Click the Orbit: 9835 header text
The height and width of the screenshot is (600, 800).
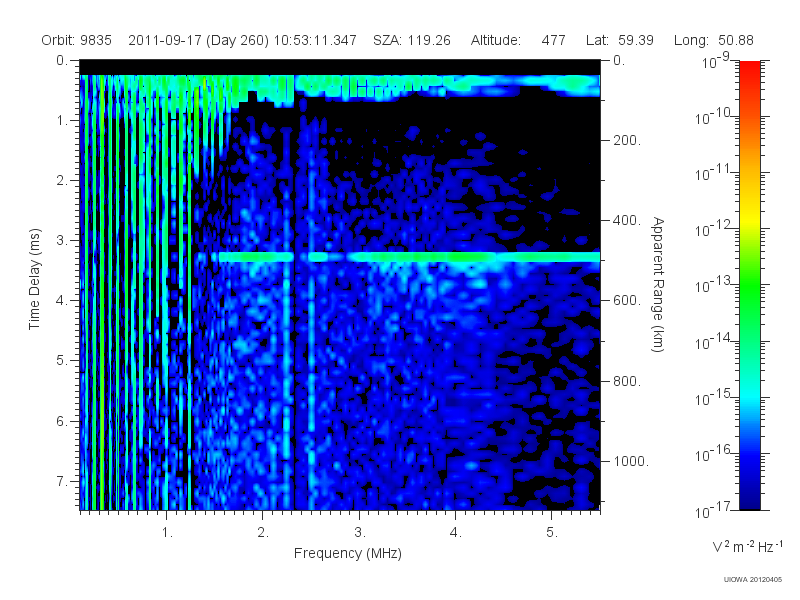(x=77, y=40)
